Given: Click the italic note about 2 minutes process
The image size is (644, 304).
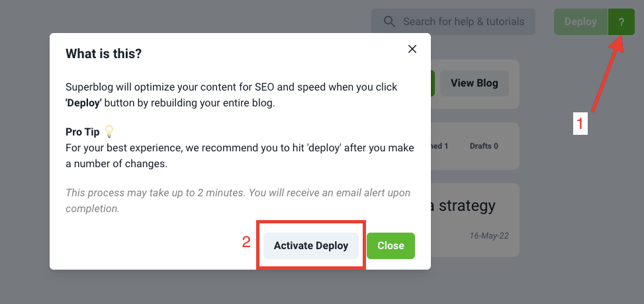Looking at the screenshot, I should click(x=238, y=201).
